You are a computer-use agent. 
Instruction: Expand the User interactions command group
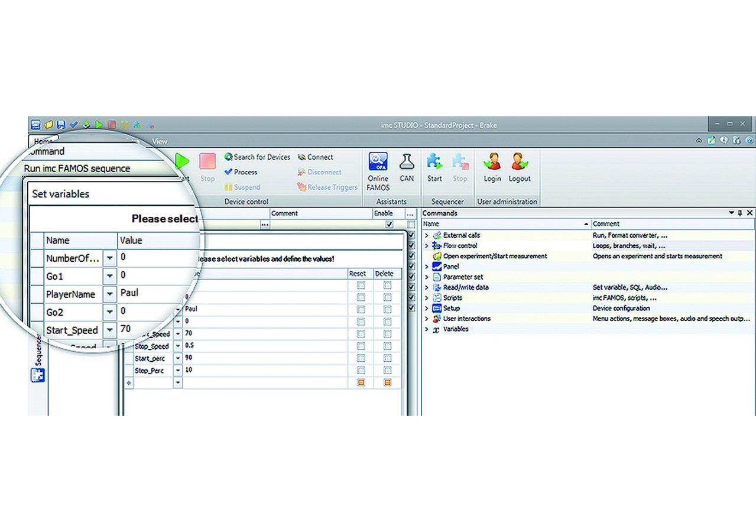[427, 319]
